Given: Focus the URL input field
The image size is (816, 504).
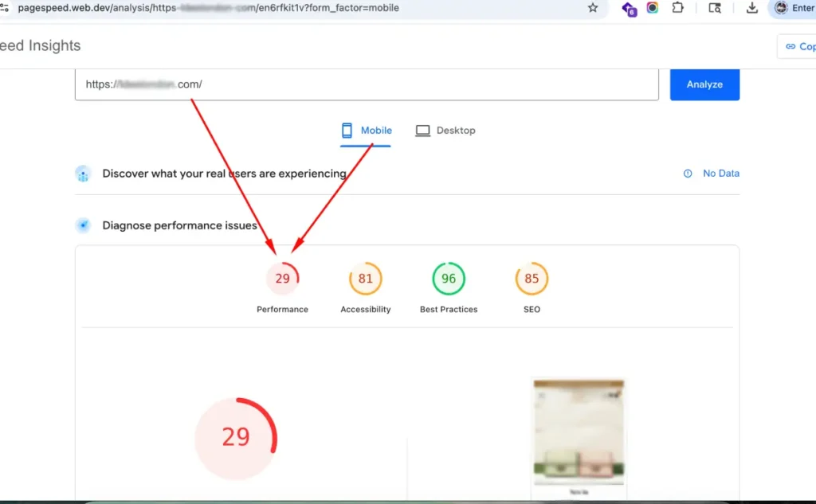Looking at the screenshot, I should (x=367, y=84).
